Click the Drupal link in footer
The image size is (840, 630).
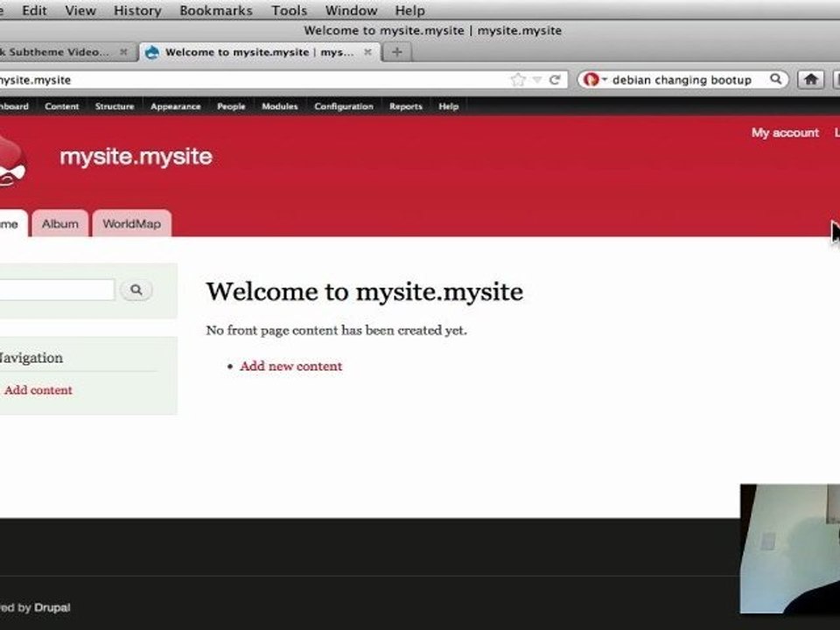[x=52, y=607]
